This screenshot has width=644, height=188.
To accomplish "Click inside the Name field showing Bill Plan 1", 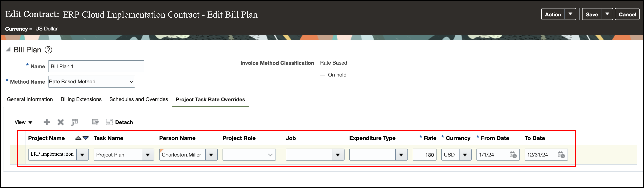I will coord(96,66).
